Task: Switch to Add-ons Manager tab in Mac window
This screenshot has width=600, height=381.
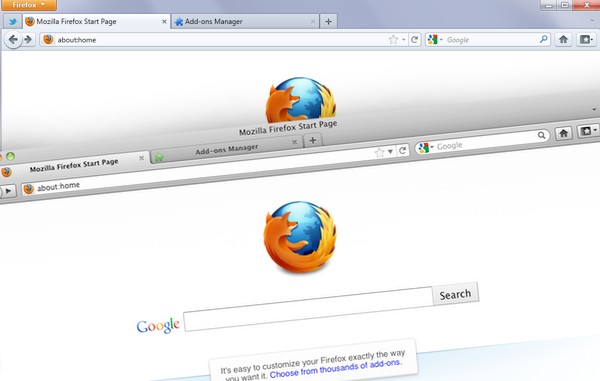Action: coord(227,149)
